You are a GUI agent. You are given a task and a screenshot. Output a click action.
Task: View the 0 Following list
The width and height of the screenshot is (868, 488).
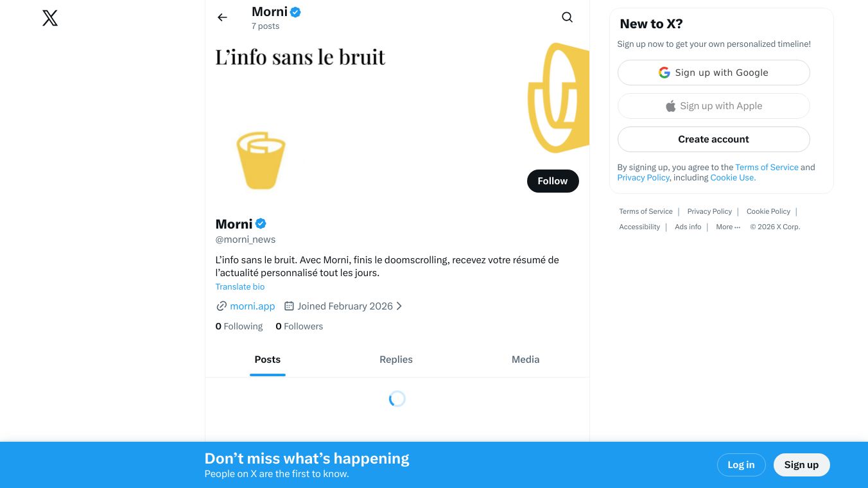(x=239, y=326)
